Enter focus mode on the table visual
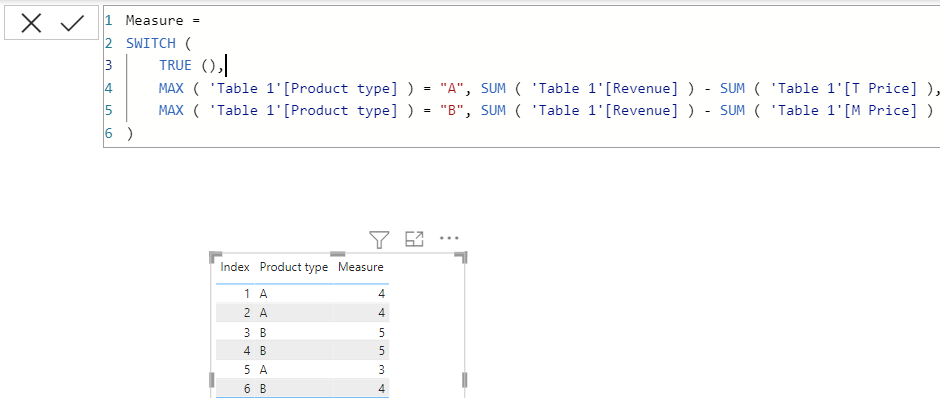This screenshot has width=940, height=398. (414, 239)
